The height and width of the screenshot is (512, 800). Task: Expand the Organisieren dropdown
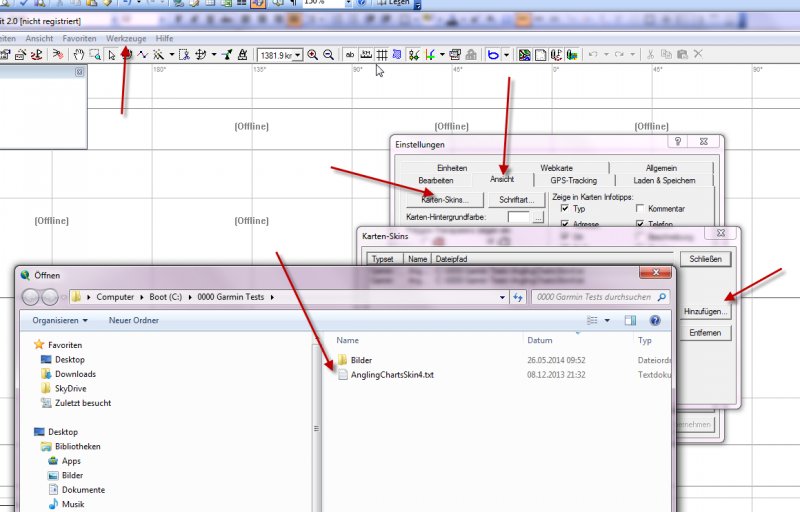[60, 320]
